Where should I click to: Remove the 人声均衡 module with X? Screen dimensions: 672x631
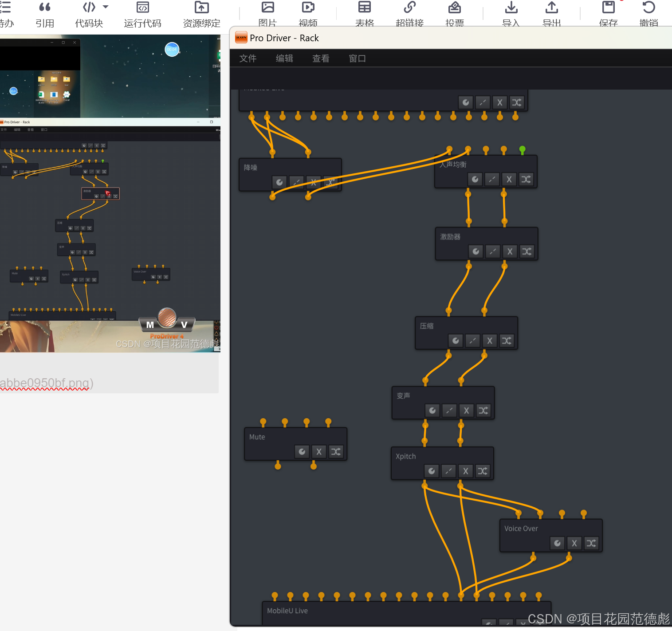509,179
